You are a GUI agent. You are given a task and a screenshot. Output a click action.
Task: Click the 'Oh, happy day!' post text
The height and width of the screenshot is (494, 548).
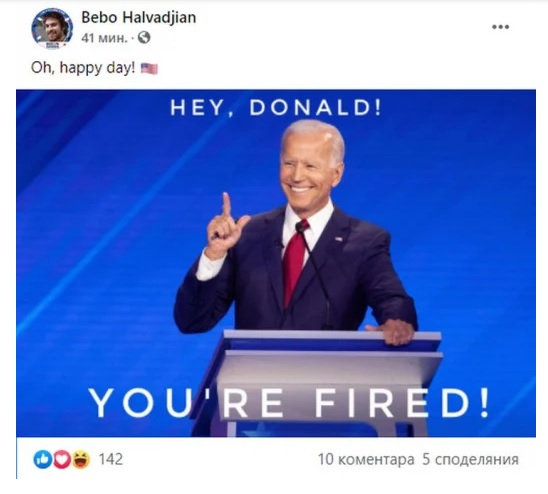click(83, 68)
